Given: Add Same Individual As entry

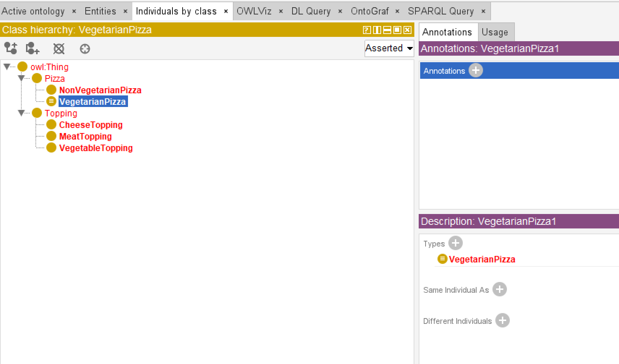Looking at the screenshot, I should (500, 289).
